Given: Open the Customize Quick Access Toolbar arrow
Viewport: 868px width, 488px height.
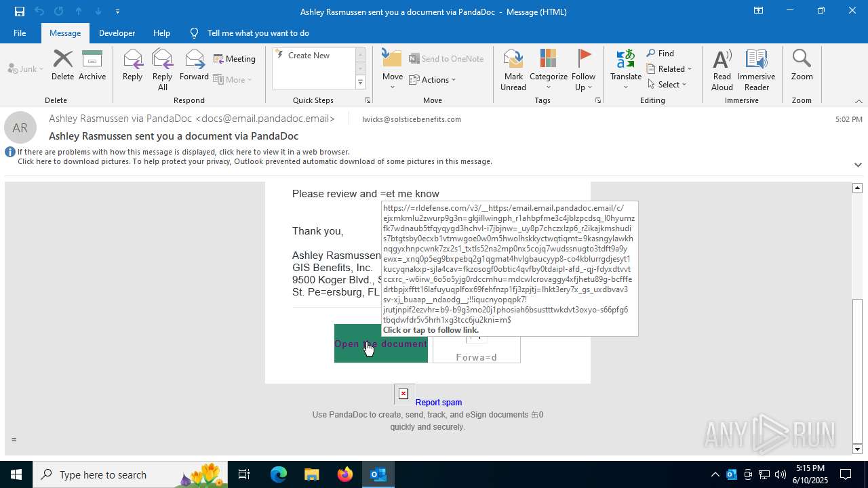Looking at the screenshot, I should pos(117,11).
